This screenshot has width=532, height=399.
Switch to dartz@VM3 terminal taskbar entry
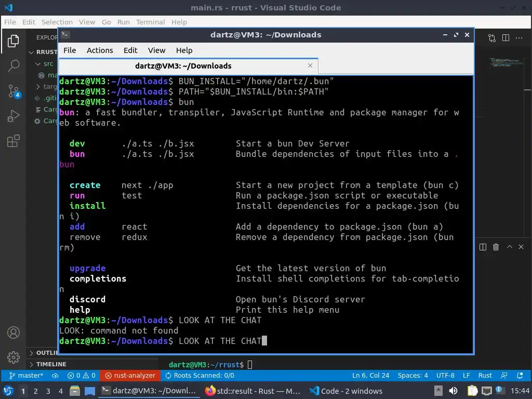[x=149, y=391]
